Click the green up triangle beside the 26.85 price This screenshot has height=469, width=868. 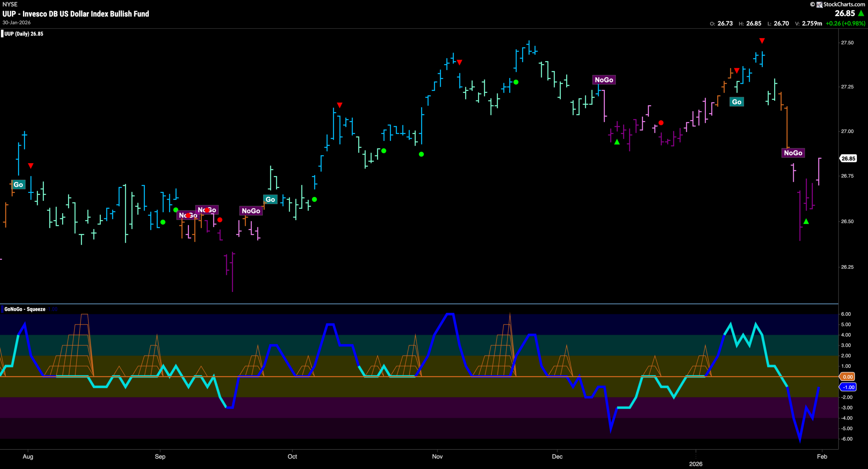coord(861,13)
